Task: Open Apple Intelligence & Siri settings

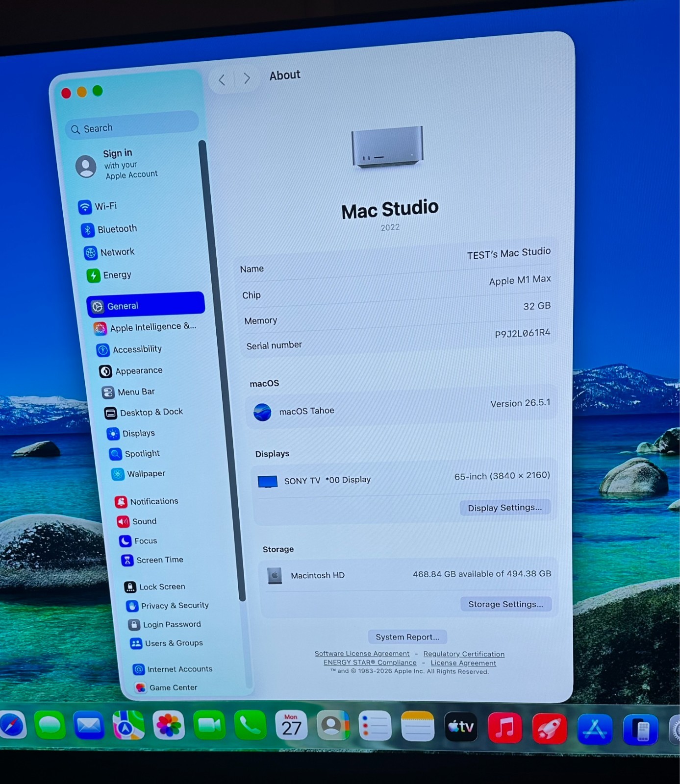Action: pos(145,327)
